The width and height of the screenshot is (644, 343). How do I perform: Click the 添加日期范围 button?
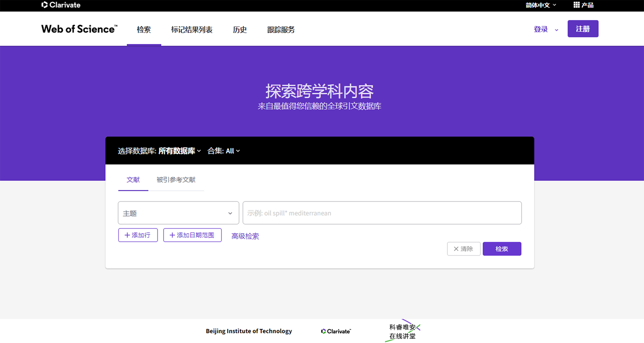[192, 235]
